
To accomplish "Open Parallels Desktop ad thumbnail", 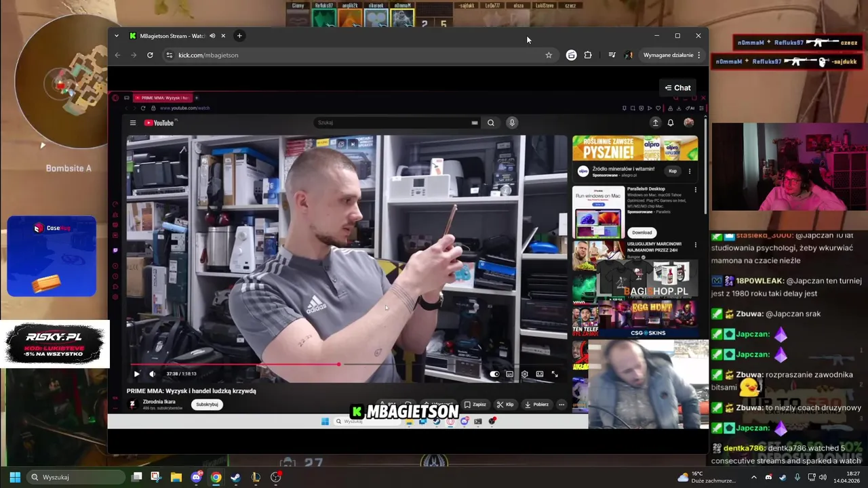I will tap(599, 211).
